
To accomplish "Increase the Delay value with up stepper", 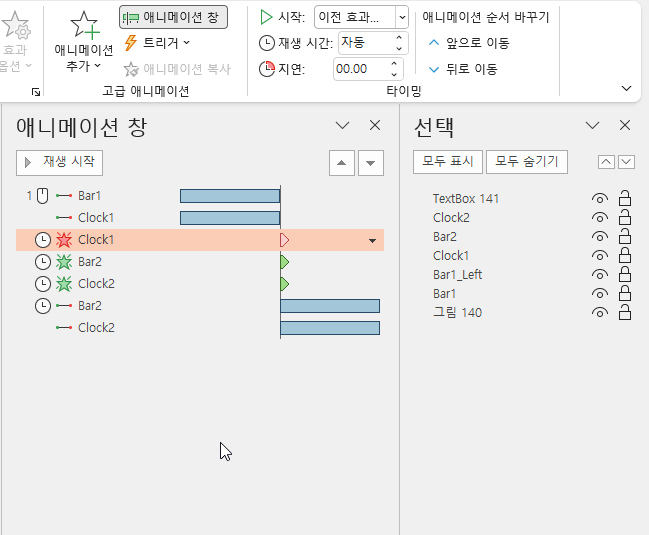I will 394,64.
